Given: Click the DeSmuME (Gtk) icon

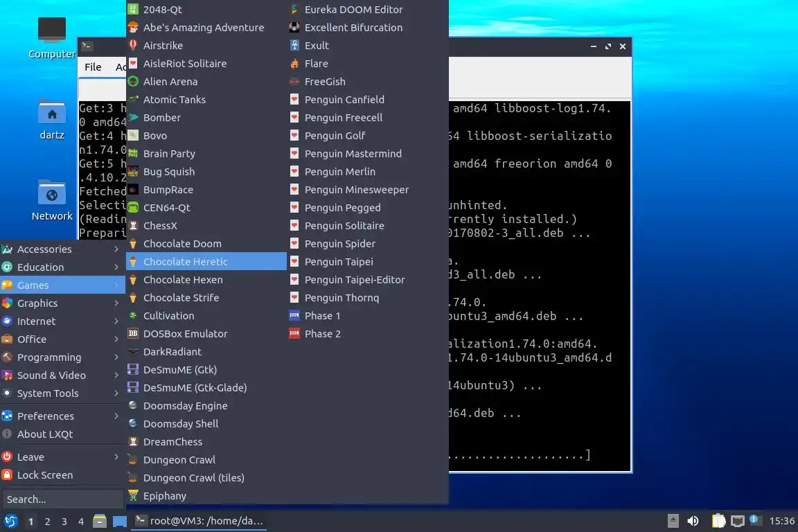Looking at the screenshot, I should (x=133, y=370).
